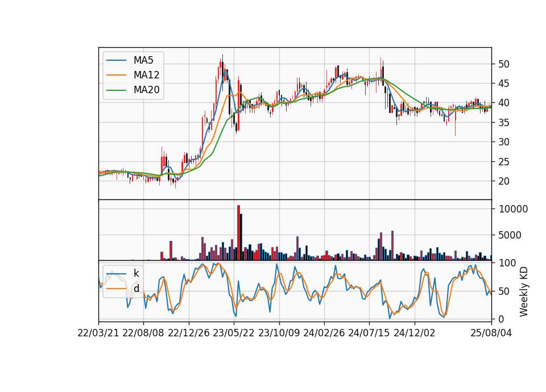Click the k legend label in KD panel
Image resolution: width=546 pixels, height=392 pixels.
[136, 273]
